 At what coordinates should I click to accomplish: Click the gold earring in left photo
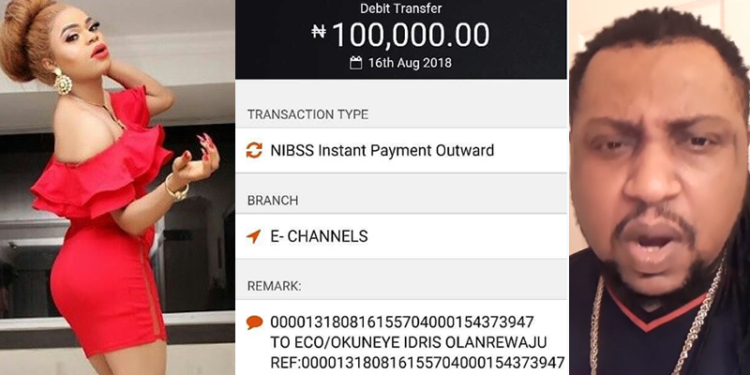62,82
